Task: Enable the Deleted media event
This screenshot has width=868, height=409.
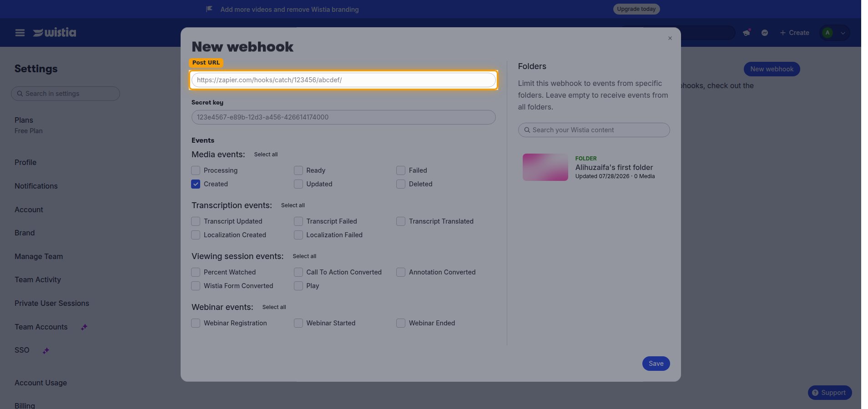Action: tap(401, 184)
